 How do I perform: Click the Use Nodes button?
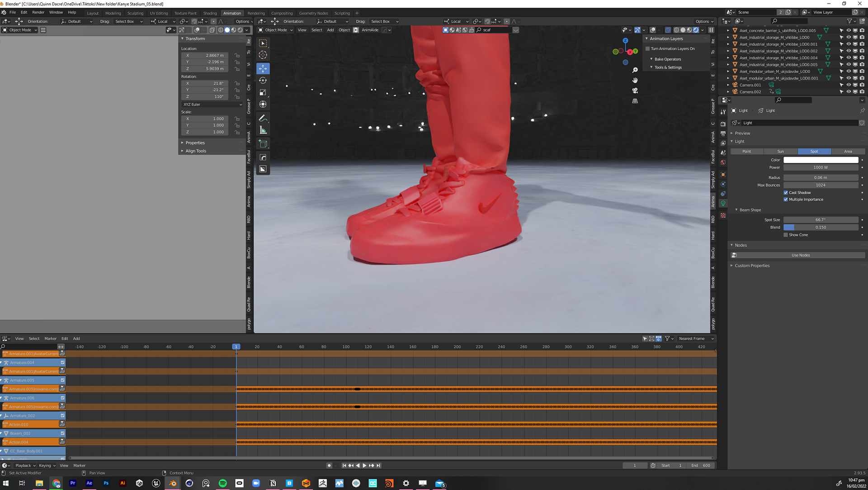tap(800, 255)
